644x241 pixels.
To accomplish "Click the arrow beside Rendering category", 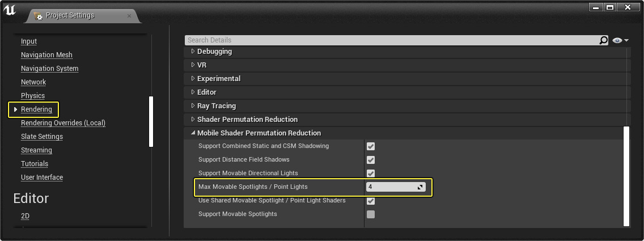I will [15, 109].
